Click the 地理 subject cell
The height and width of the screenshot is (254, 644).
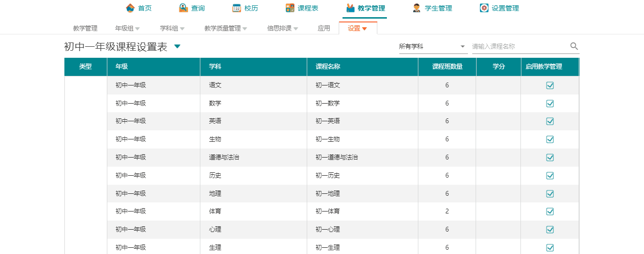tap(253, 194)
